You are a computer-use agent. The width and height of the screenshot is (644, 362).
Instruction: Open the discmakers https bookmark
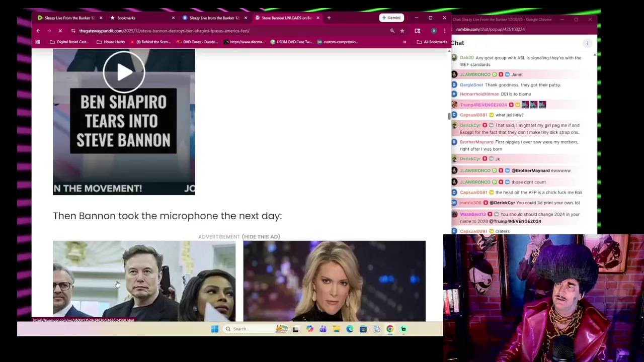point(244,42)
